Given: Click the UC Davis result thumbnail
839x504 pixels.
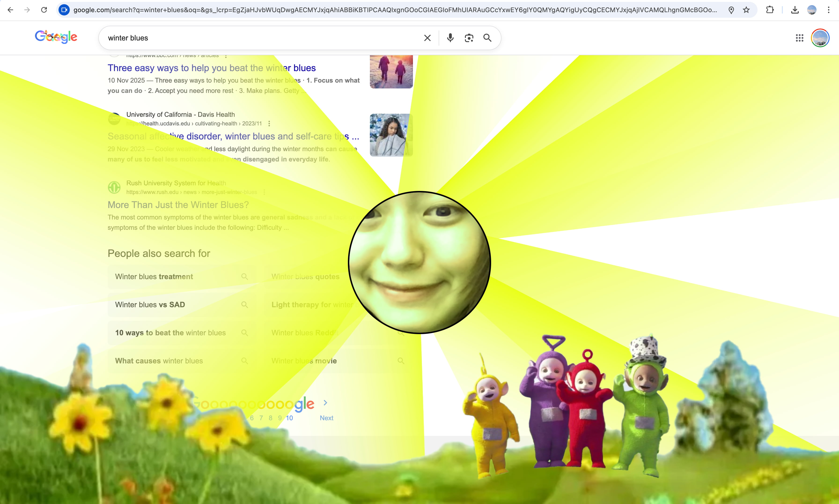Looking at the screenshot, I should (x=391, y=135).
